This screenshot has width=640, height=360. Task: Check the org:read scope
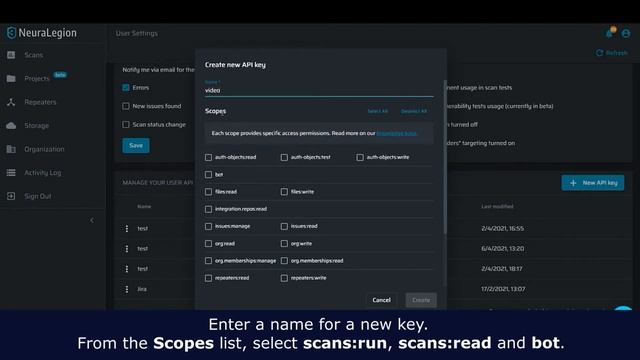pyautogui.click(x=208, y=244)
